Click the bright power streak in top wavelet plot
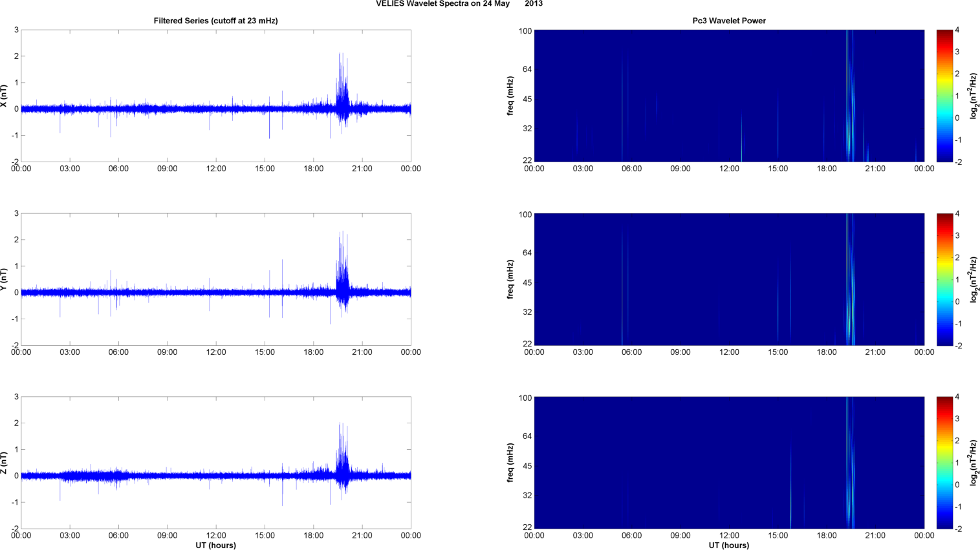Viewport: 980px width, 550px height. click(850, 96)
